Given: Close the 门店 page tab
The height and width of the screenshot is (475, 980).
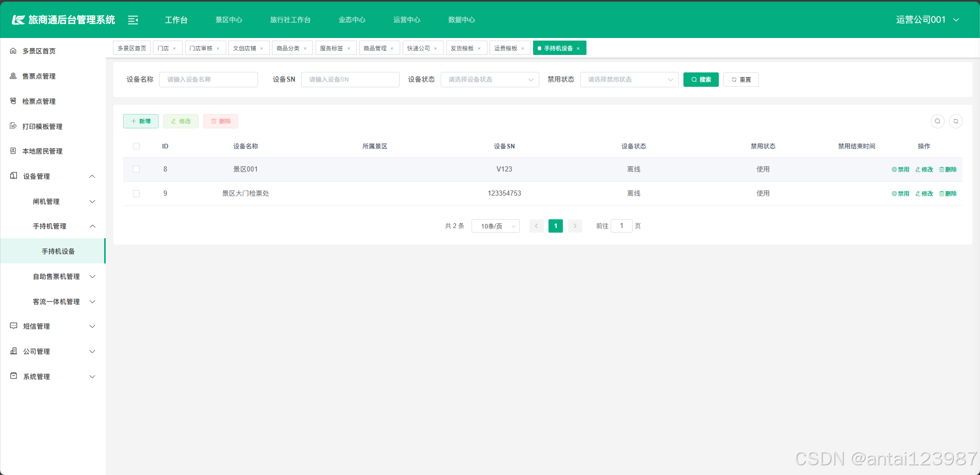Looking at the screenshot, I should [174, 49].
